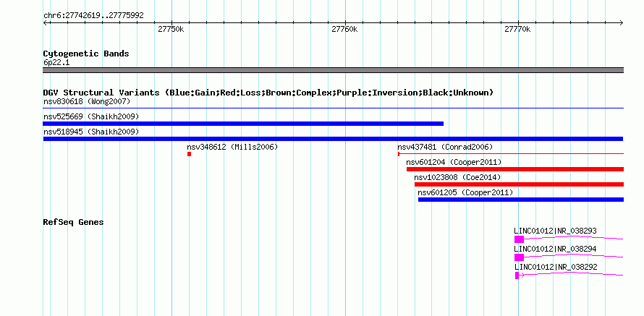Click the chr6:27742619..27775992 coordinate label
The image size is (644, 316).
93,16
